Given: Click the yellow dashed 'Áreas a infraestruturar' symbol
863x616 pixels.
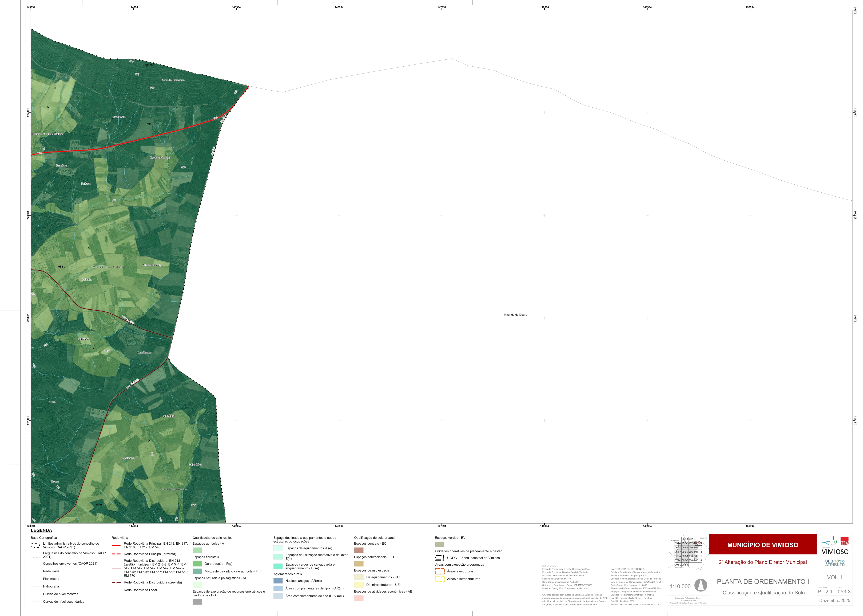Looking at the screenshot, I should point(439,579).
